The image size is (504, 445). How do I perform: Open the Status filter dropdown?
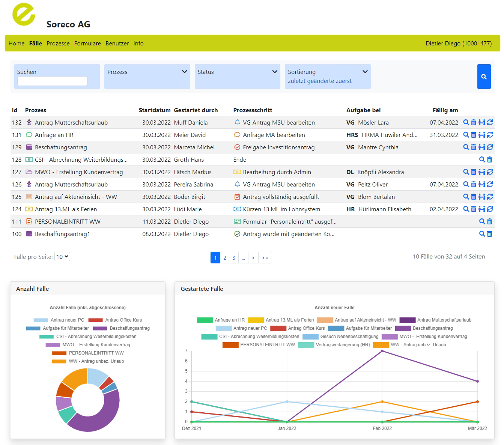237,72
